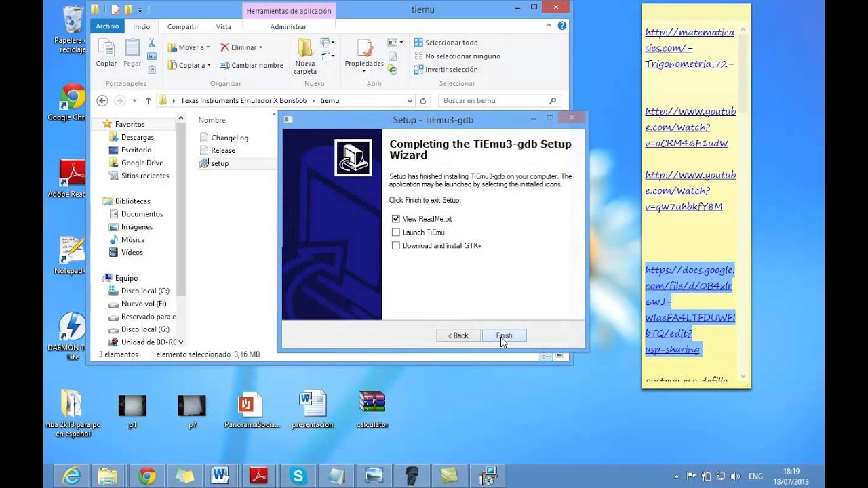Go up one folder level arrow
Screen dimensions: 868x488
tap(148, 100)
